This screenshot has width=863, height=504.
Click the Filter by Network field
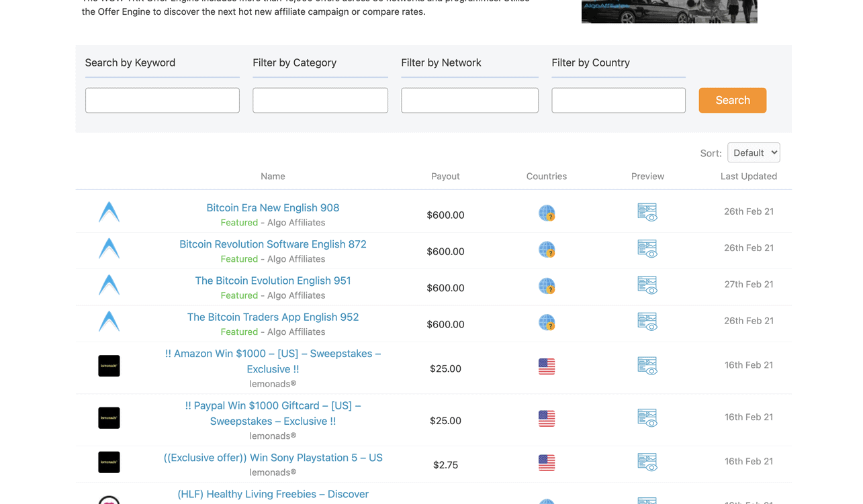click(x=469, y=100)
